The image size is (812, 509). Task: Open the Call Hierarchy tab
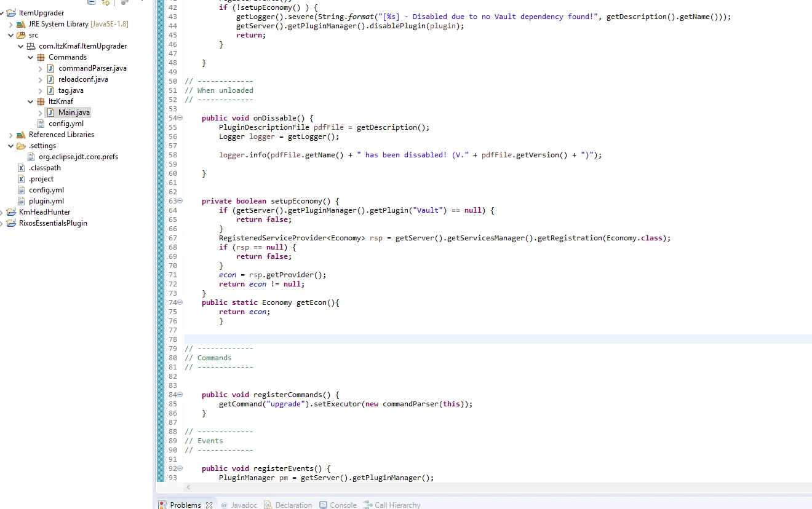[x=397, y=505]
